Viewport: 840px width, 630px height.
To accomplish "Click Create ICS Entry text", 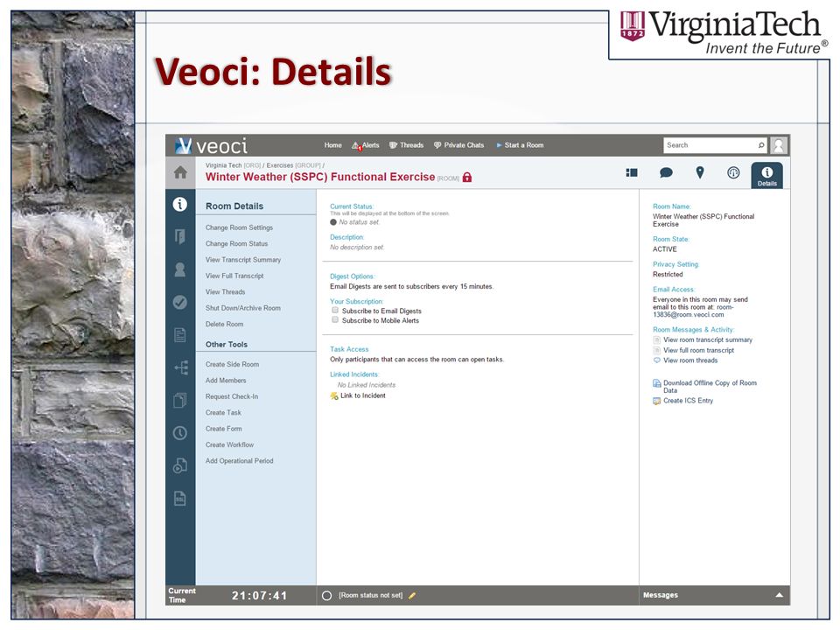I will (x=689, y=401).
